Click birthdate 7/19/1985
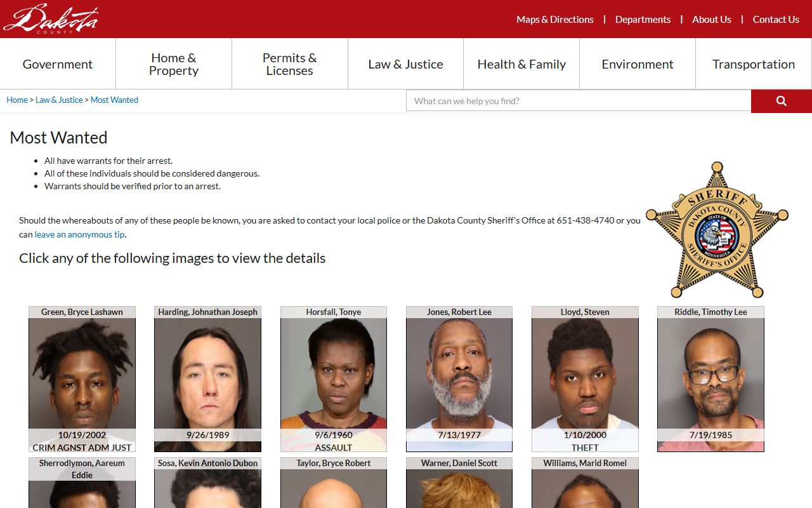 (x=710, y=435)
